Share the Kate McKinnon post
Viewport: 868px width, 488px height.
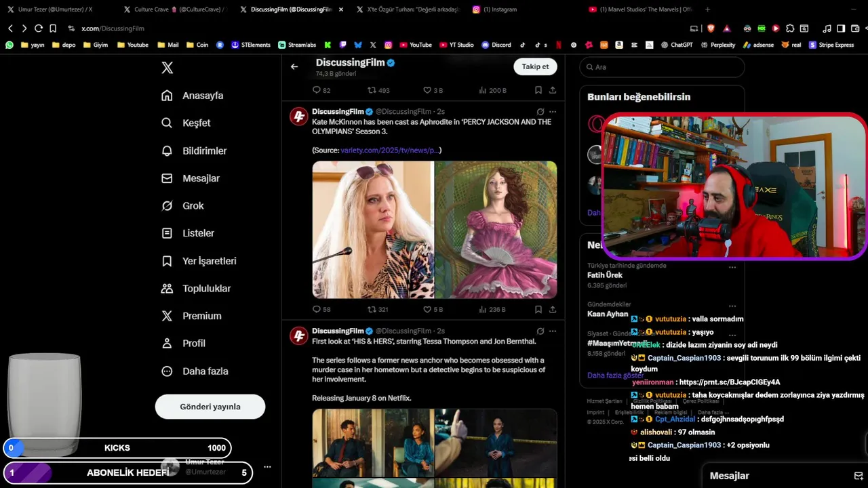coord(553,309)
